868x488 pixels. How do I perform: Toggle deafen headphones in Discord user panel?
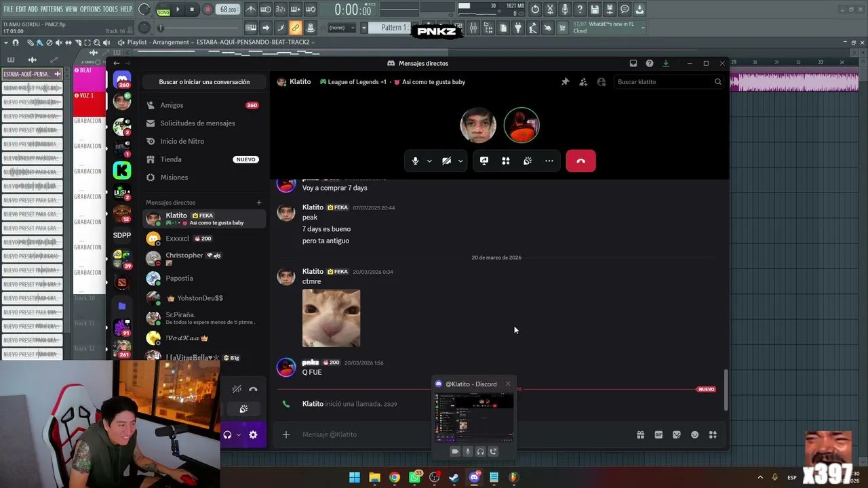tap(228, 434)
